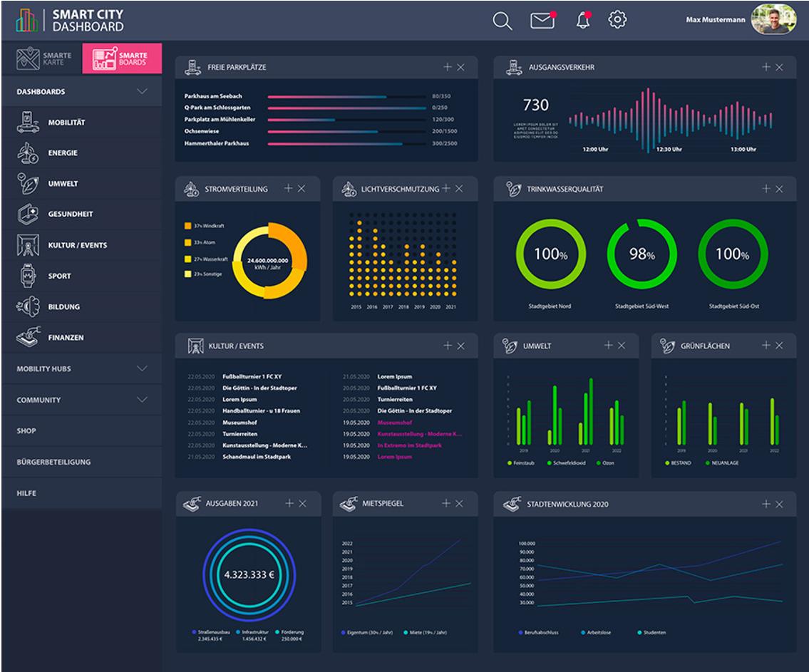809x672 pixels.
Task: Click the Energie wind turbine icon
Action: 28,153
